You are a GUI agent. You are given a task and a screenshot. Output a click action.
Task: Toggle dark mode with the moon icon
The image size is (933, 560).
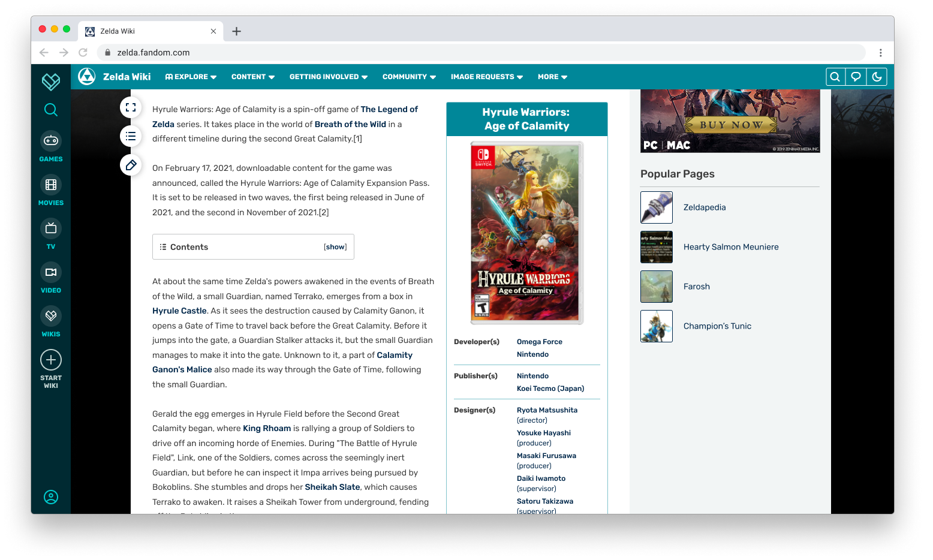click(x=877, y=76)
